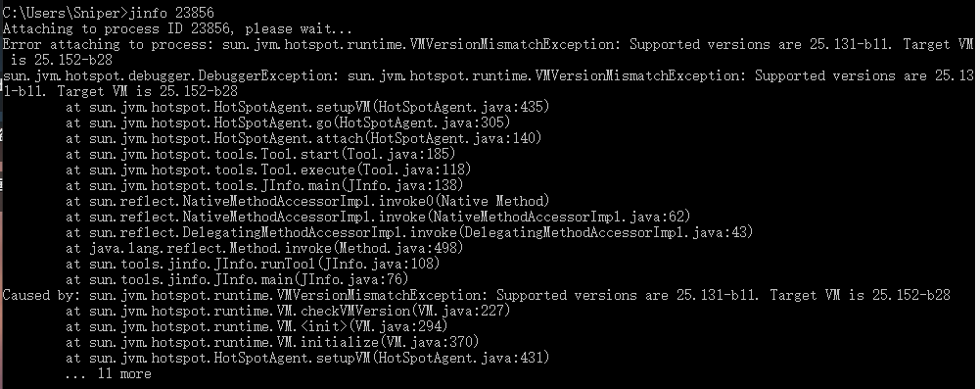980x389 pixels.
Task: Click the DebuggerException message line
Action: (489, 83)
